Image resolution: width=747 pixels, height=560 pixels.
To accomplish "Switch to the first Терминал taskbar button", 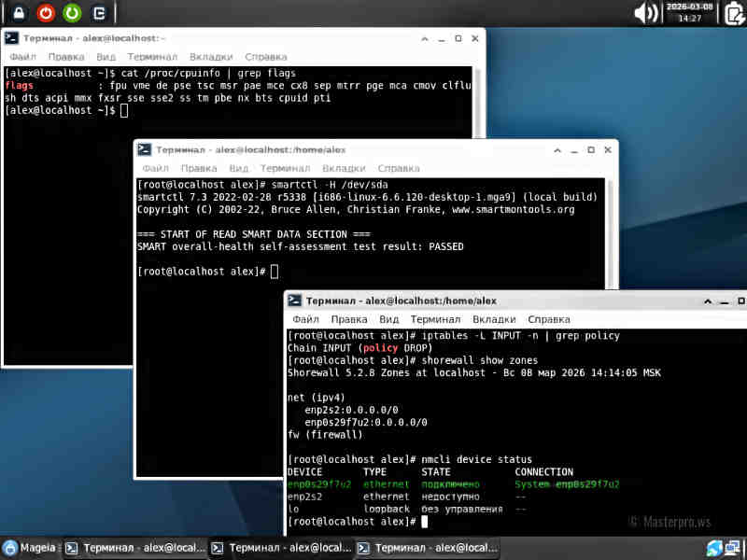I will click(135, 548).
